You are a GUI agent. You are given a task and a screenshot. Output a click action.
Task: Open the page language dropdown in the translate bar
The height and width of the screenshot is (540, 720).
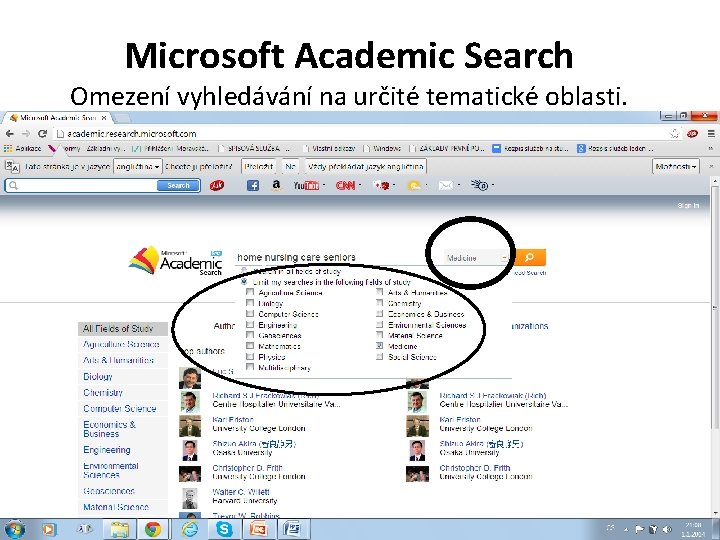point(138,166)
